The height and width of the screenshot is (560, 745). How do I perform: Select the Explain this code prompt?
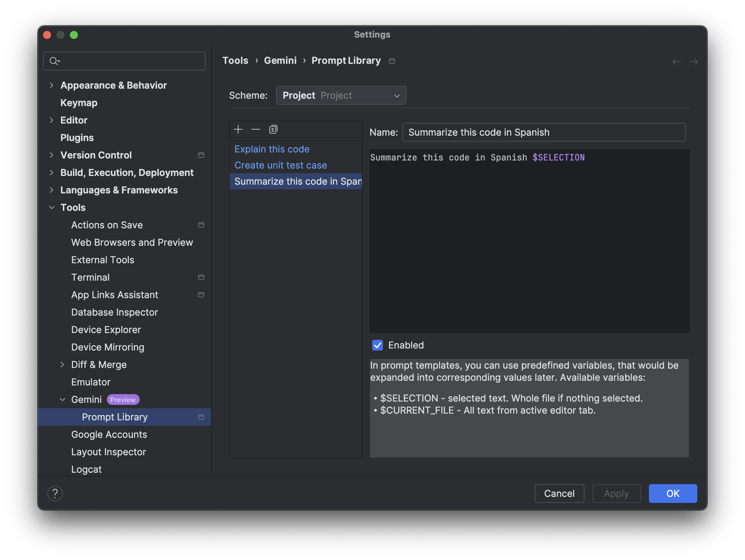pyautogui.click(x=271, y=149)
